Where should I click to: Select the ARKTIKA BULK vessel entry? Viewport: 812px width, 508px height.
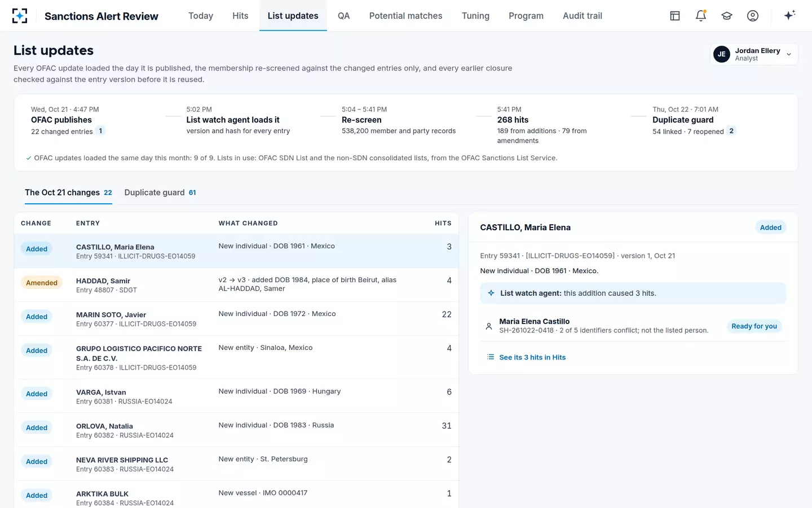click(x=236, y=495)
